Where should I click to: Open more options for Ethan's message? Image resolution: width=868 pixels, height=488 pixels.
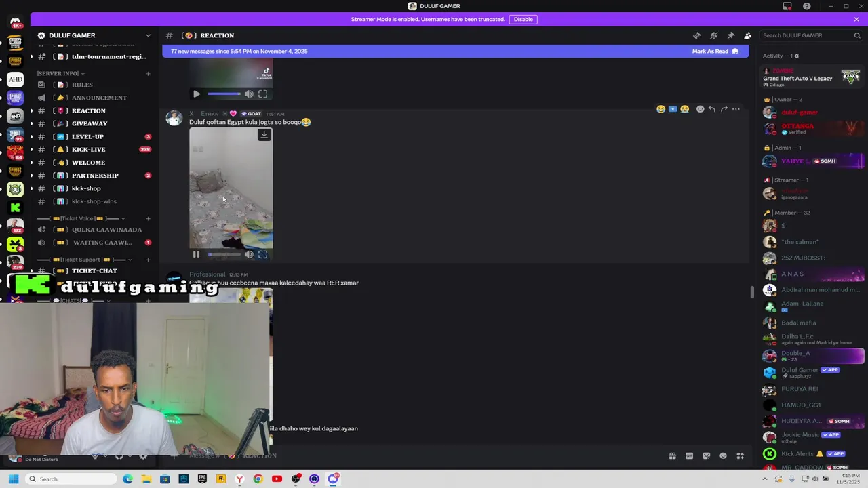pos(736,109)
